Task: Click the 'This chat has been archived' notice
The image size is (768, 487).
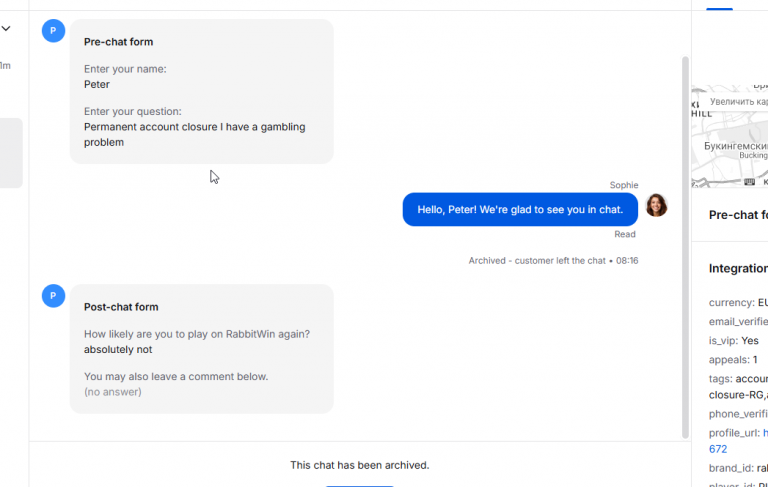Action: 360,465
